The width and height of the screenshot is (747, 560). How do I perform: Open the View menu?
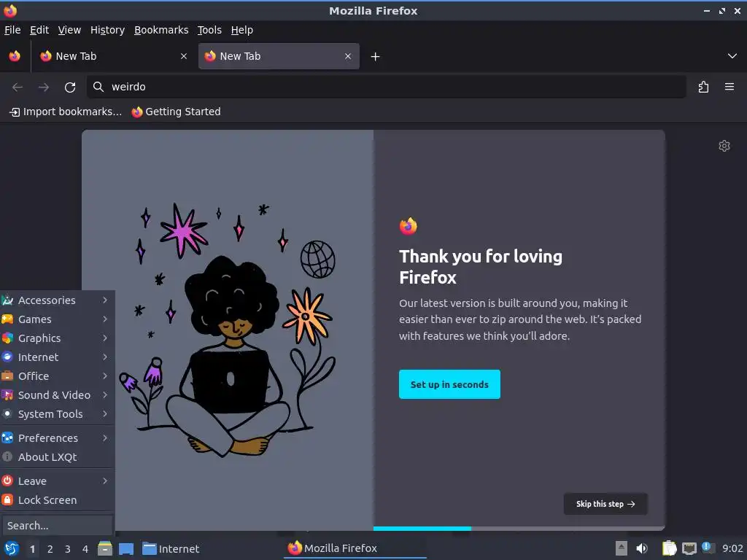click(x=69, y=30)
